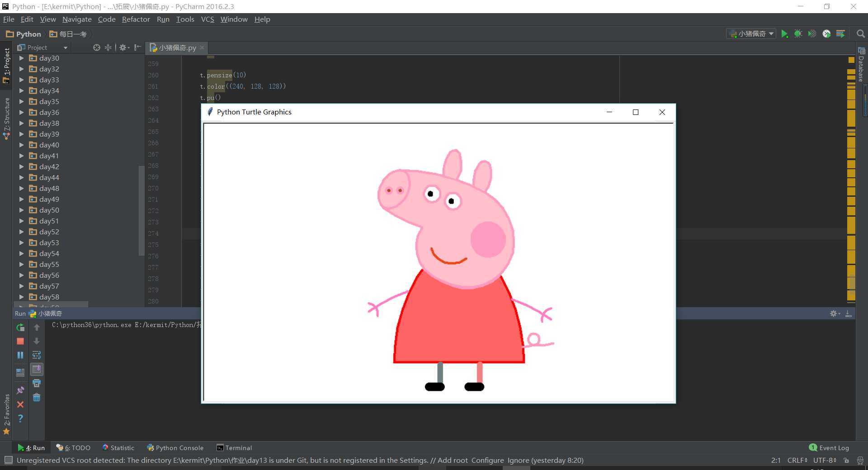Open the 6: TODO tool window
Screen dimensions: 868x470
coord(73,448)
